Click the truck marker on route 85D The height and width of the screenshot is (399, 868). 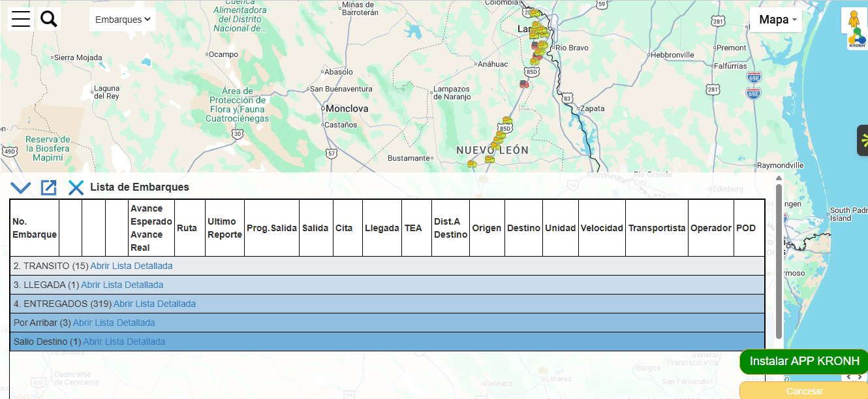tap(506, 120)
